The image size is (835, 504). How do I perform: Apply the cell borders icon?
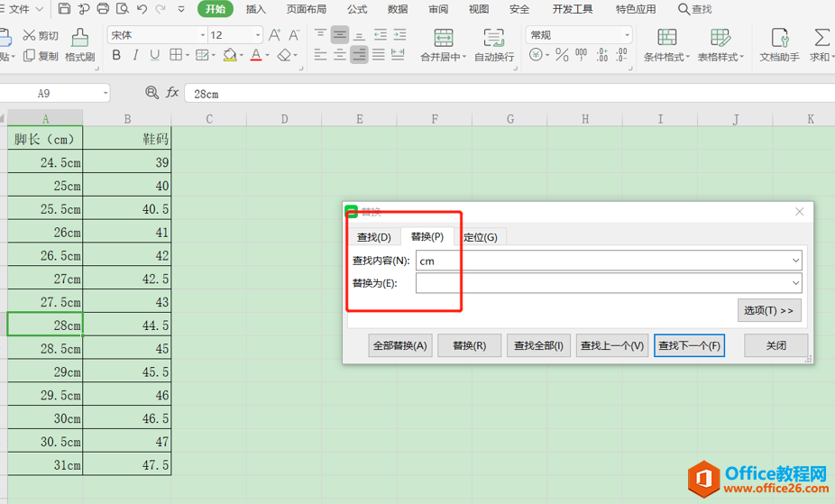coord(176,54)
